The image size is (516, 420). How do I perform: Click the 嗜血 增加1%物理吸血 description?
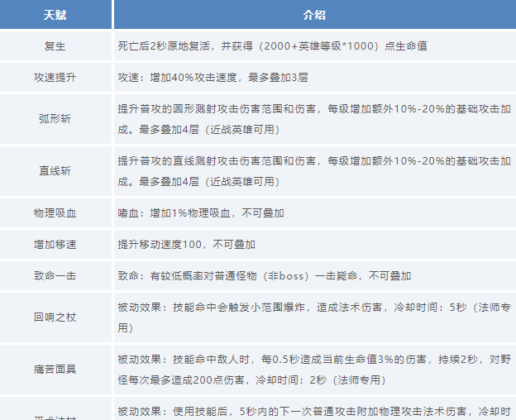coord(201,213)
